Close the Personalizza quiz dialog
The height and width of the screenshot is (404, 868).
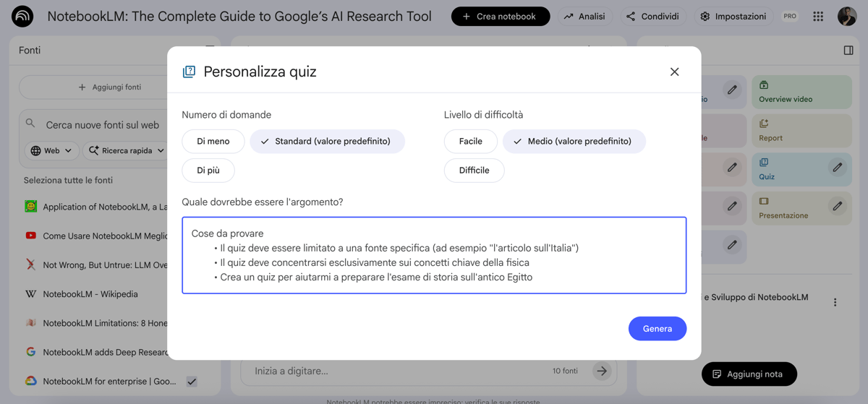[674, 72]
